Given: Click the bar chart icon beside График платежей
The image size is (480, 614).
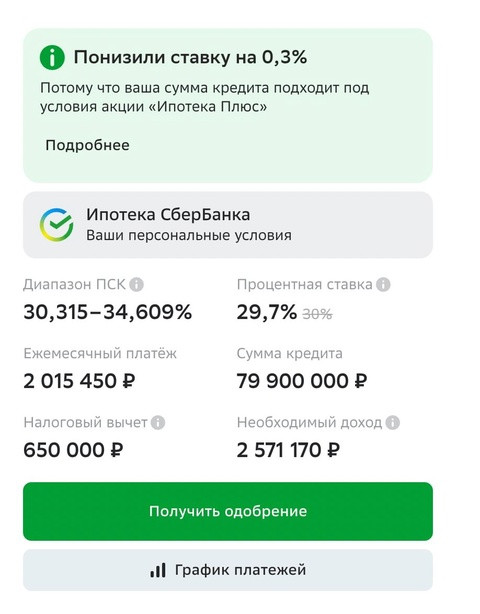Looking at the screenshot, I should [158, 570].
